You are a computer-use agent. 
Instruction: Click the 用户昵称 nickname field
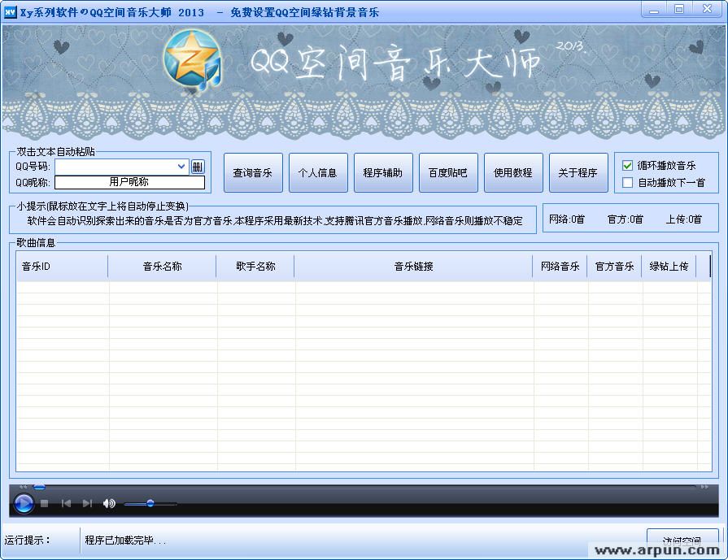click(129, 182)
